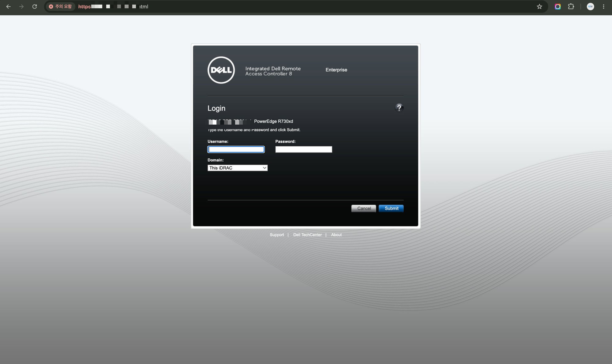Open the browser profile avatar
This screenshot has width=612, height=364.
(590, 6)
